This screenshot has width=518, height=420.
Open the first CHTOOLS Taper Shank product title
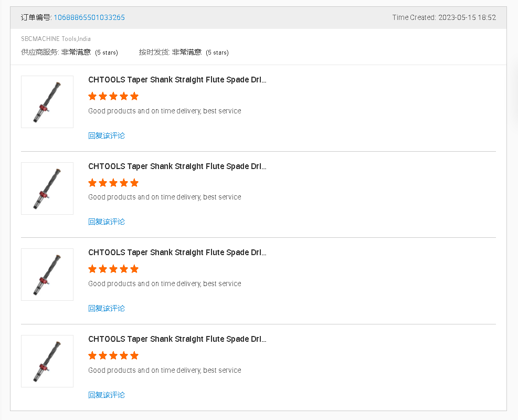pyautogui.click(x=177, y=80)
